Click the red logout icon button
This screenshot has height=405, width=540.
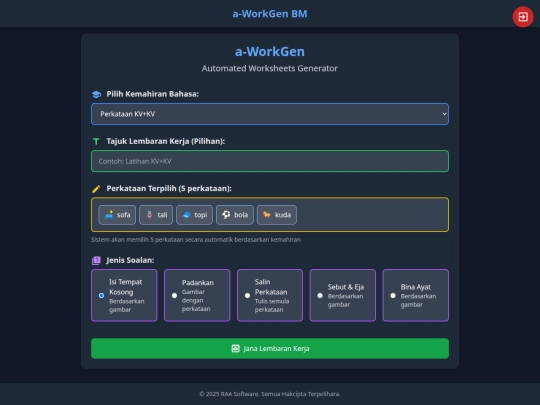(523, 17)
